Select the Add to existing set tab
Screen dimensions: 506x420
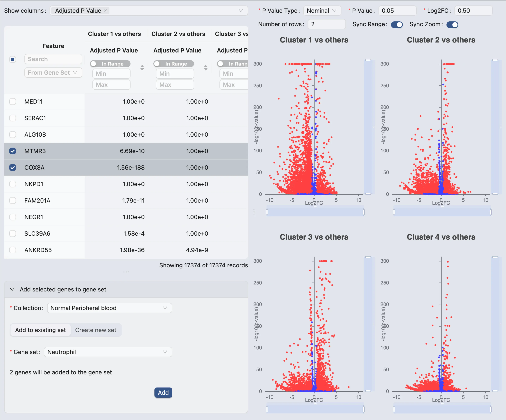(x=41, y=330)
